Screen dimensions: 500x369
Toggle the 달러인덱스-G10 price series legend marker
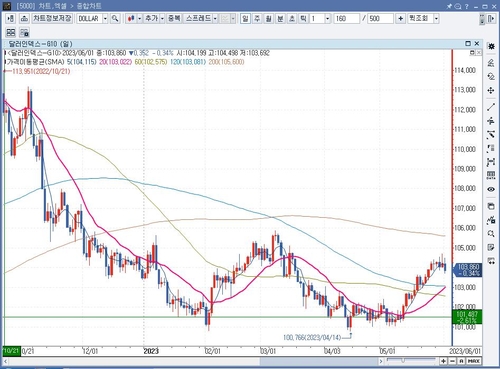pos(5,53)
